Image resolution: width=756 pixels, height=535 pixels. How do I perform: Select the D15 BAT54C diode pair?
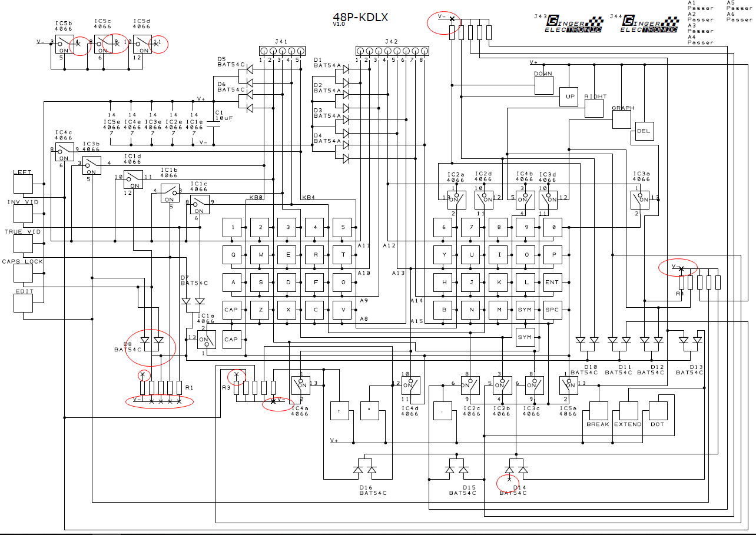(456, 470)
